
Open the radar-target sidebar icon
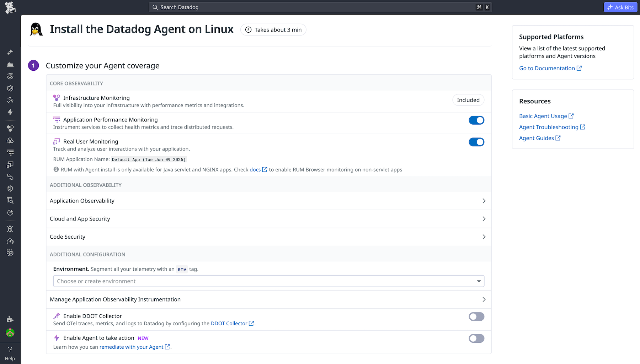coord(10,76)
